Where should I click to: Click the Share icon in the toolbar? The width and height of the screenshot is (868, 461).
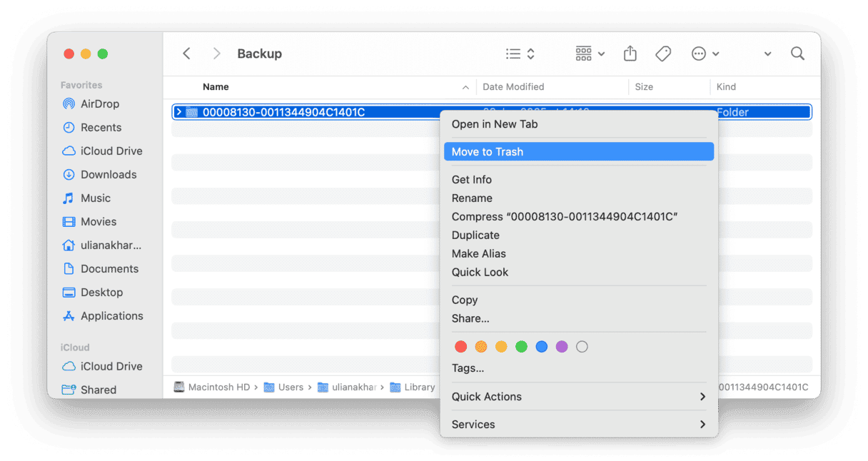click(630, 53)
